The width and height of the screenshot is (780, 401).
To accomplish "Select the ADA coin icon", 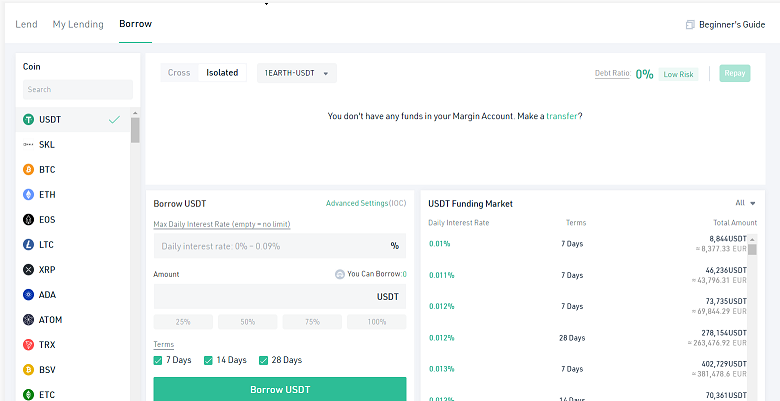I will pyautogui.click(x=28, y=295).
